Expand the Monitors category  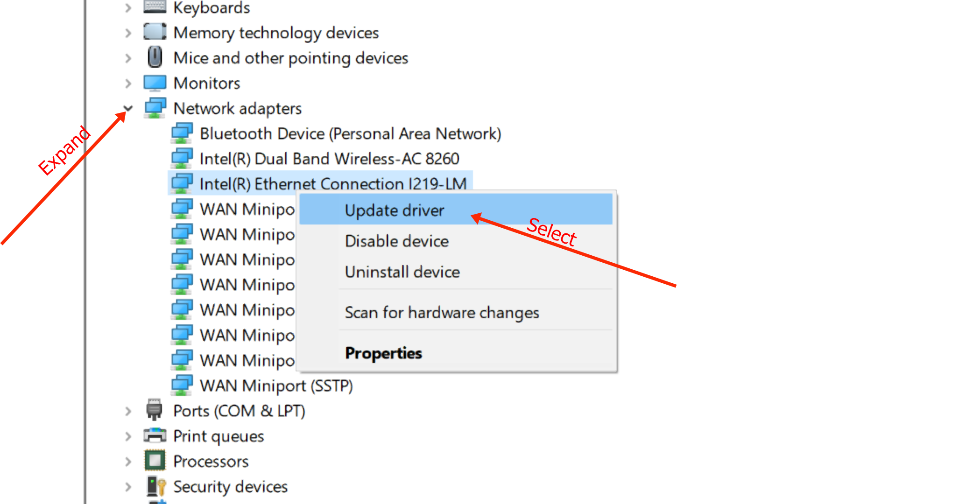128,84
